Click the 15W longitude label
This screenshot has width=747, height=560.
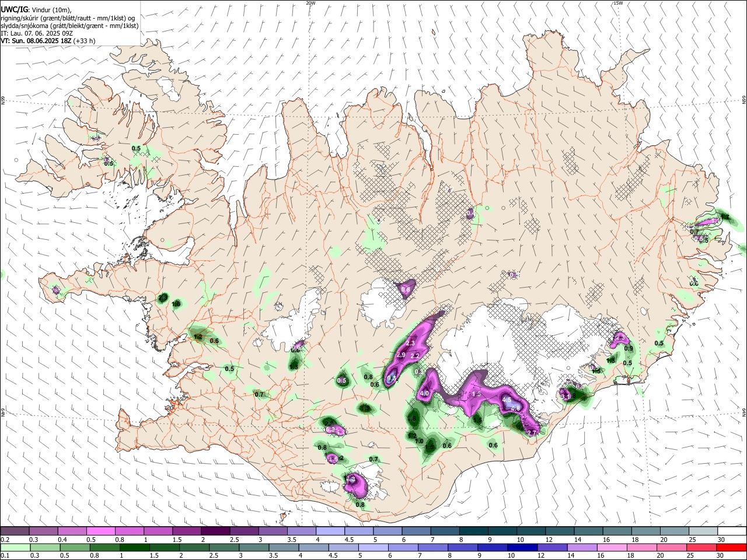(x=618, y=2)
